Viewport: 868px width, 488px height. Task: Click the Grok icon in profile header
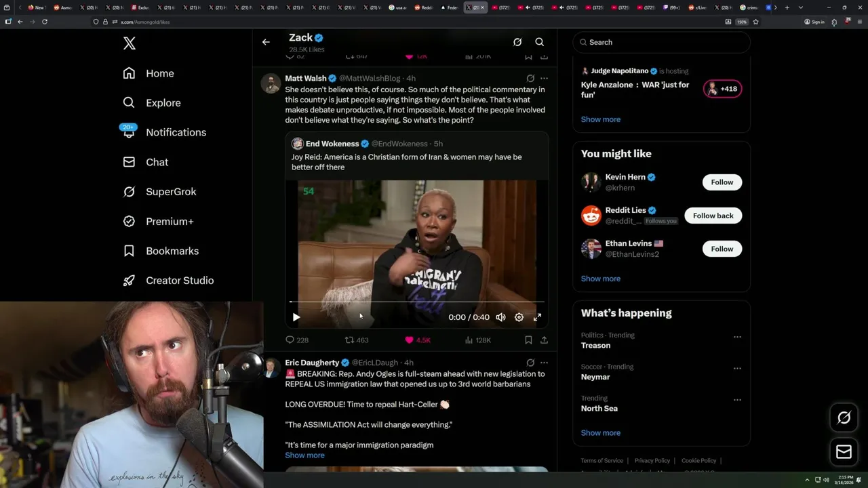[517, 42]
